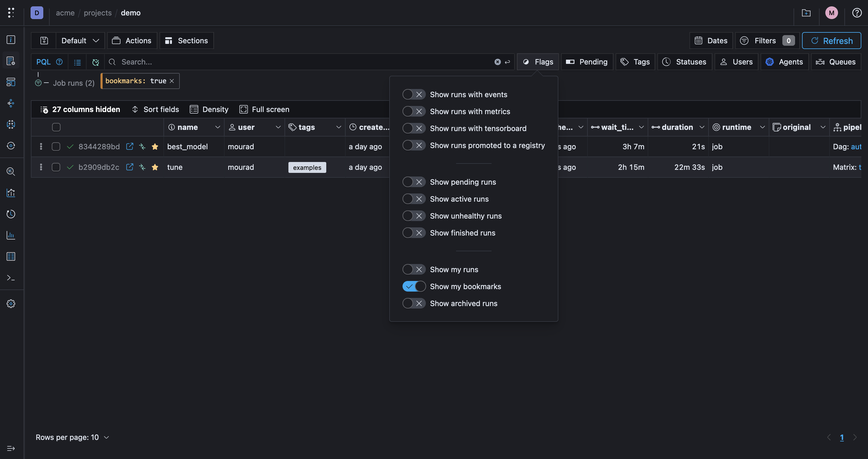Open the app grid dots menu
868x459 pixels.
tap(11, 13)
